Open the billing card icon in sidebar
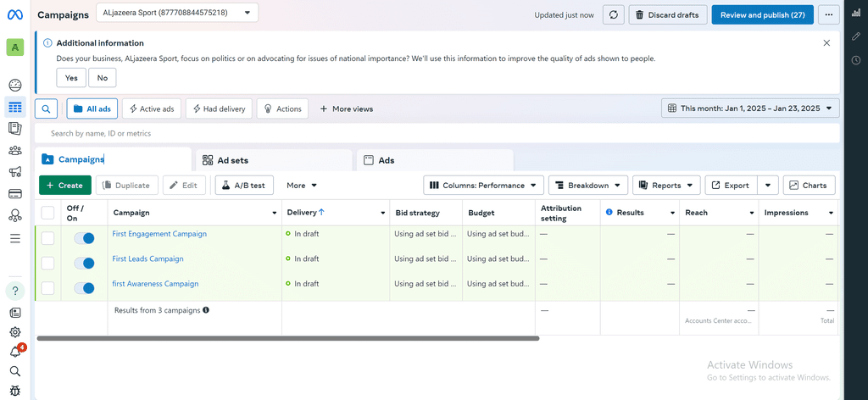 [x=15, y=193]
